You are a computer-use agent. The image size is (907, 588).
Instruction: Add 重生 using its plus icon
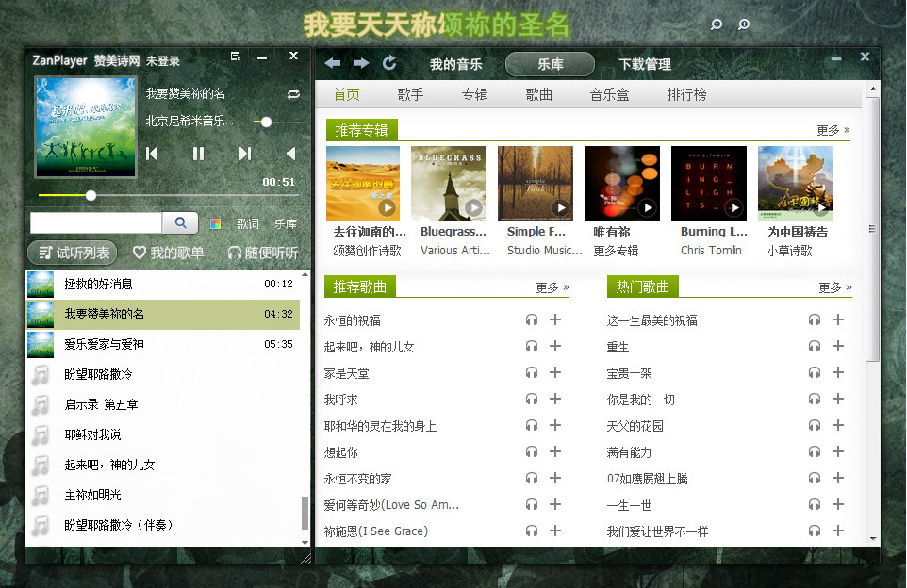838,346
